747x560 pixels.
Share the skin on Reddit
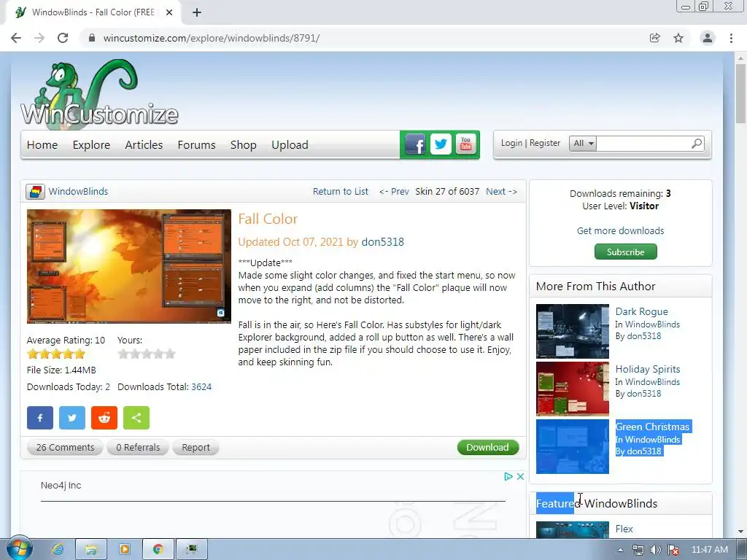pyautogui.click(x=104, y=418)
